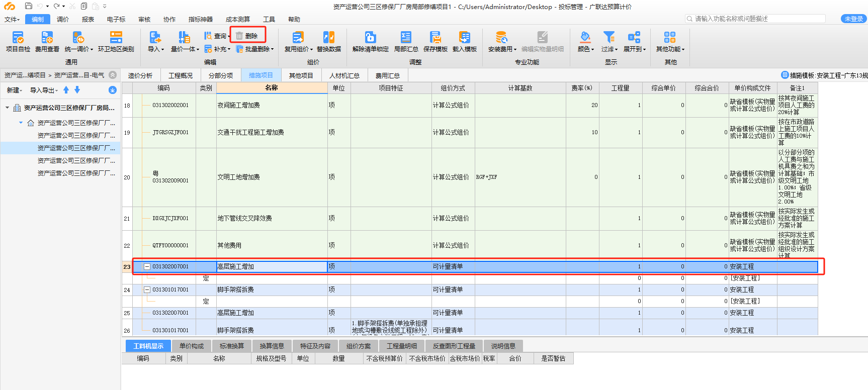Screen dimensions: 868x390
Task: Click the RGF+JXF calculation base cell
Action: [x=520, y=177]
